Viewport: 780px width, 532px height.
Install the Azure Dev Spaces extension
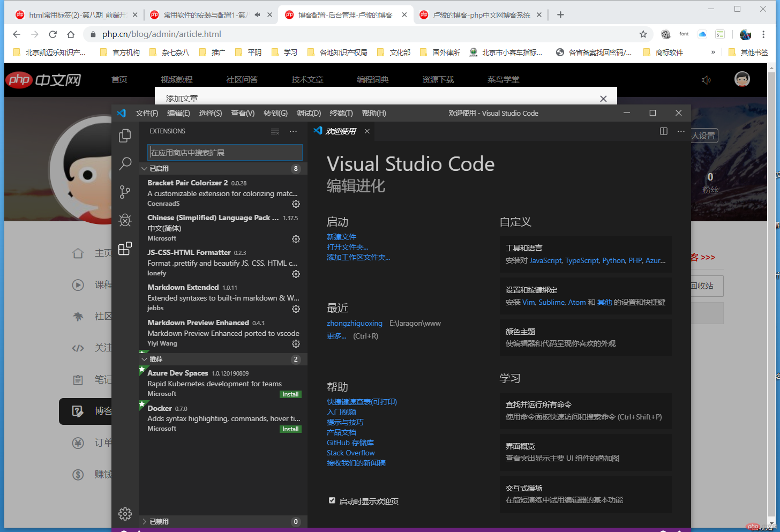[x=290, y=394]
